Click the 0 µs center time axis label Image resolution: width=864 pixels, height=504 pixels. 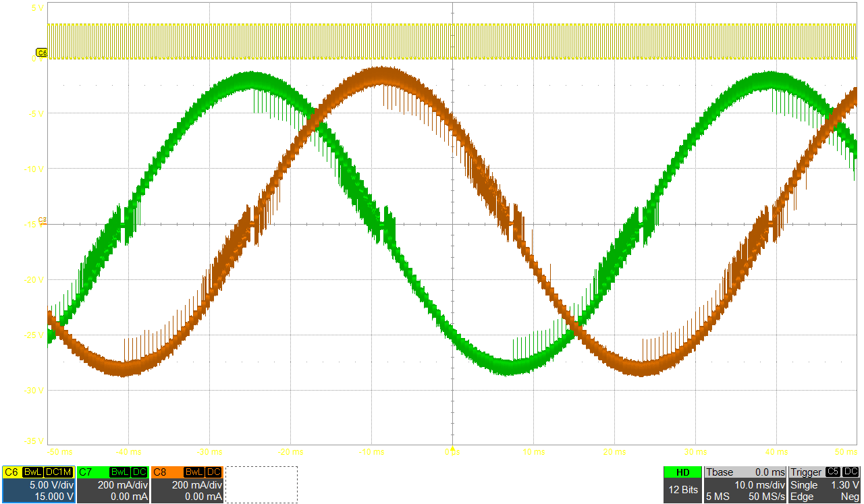[452, 451]
